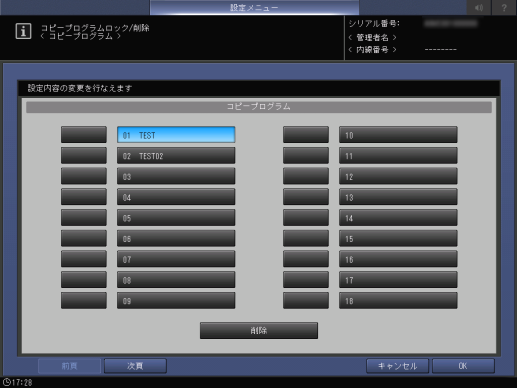Screen dimensions: 517x388
Task: Toggle lock button beside slot 16
Action: (306, 259)
